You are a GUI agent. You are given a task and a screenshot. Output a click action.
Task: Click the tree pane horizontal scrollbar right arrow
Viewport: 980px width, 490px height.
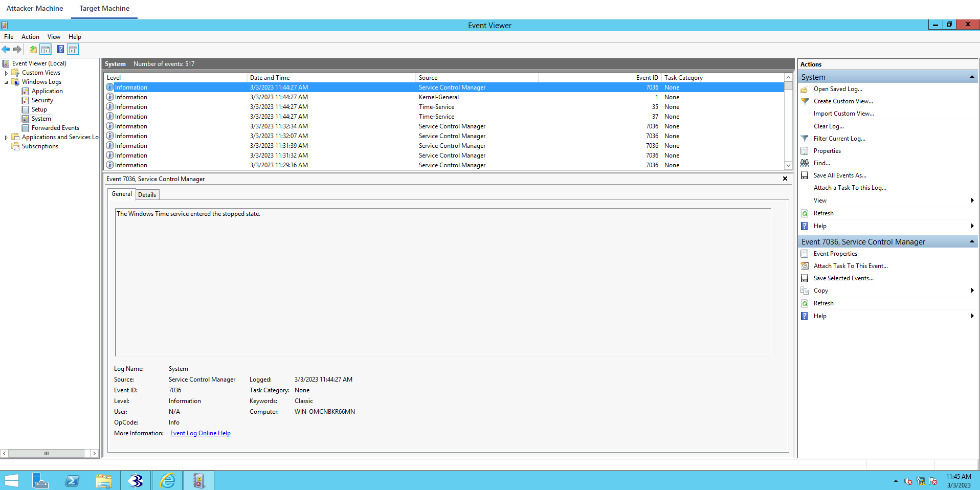94,453
